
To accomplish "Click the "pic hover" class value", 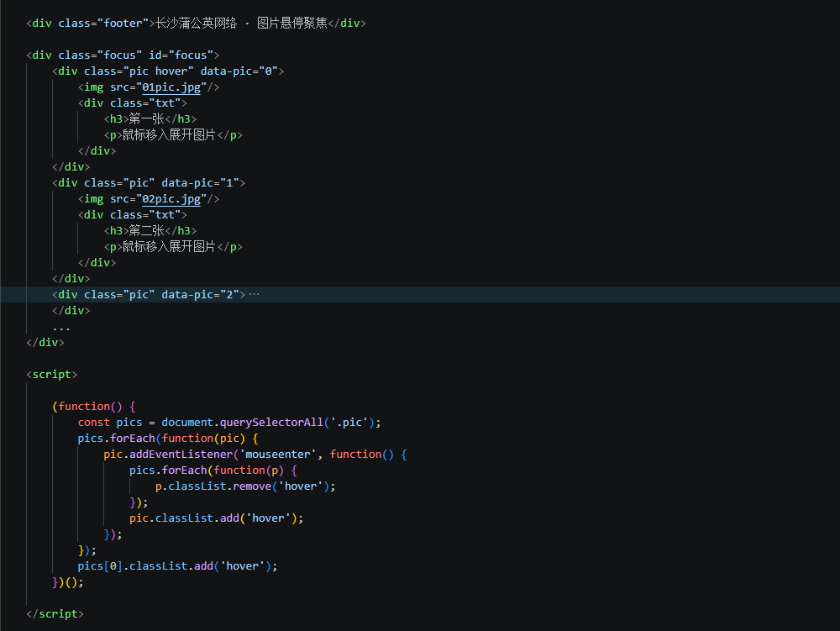I will coord(159,71).
